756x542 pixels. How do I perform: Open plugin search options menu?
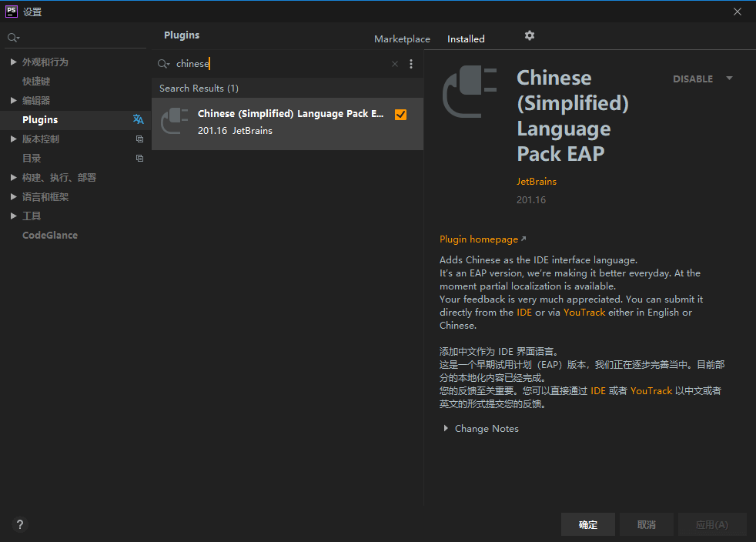[411, 64]
